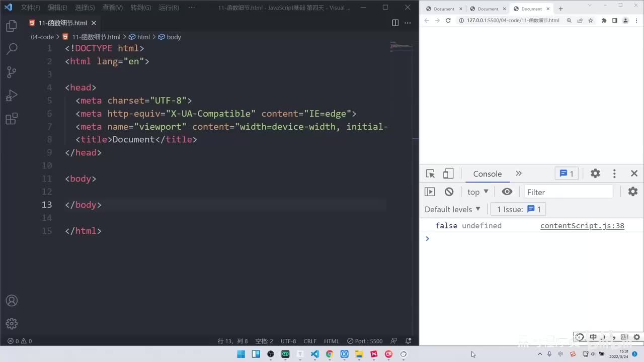
Task: Toggle inspect element picker
Action: 430,173
